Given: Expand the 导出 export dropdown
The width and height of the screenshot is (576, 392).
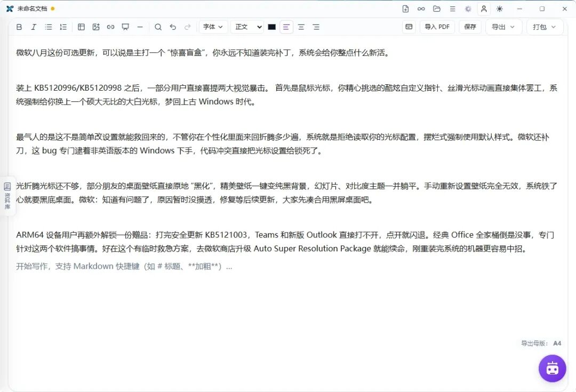Looking at the screenshot, I should [503, 27].
